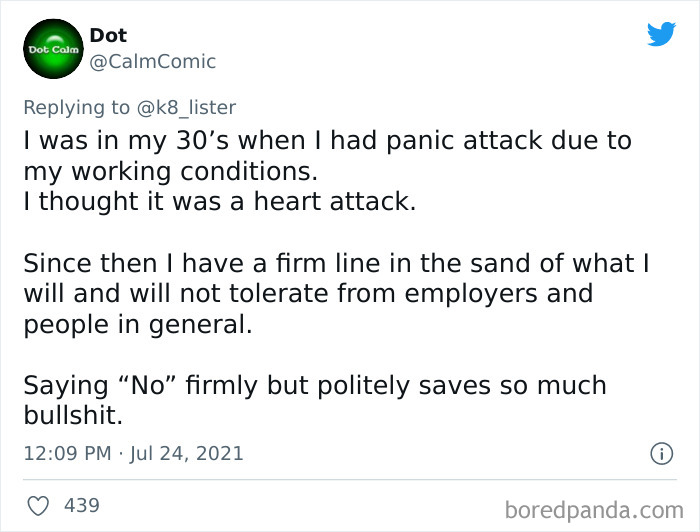Click the sentence about the panic attack
Screen dimensions: 700x532
[327, 156]
